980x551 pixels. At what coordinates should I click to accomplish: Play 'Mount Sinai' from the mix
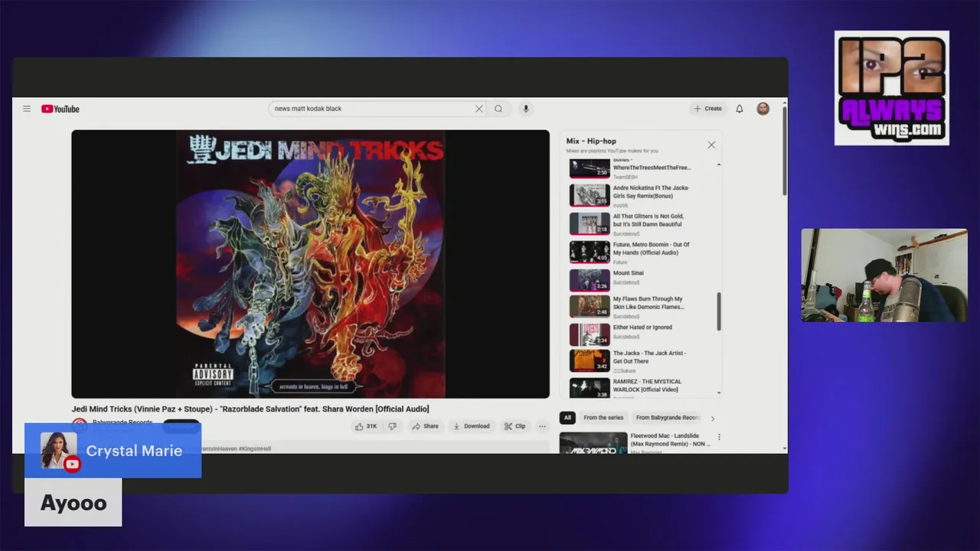[x=628, y=273]
